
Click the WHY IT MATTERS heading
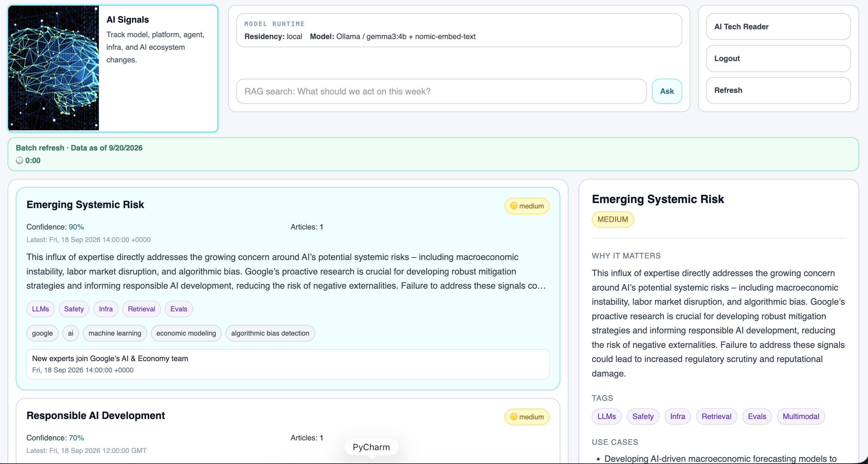click(626, 256)
